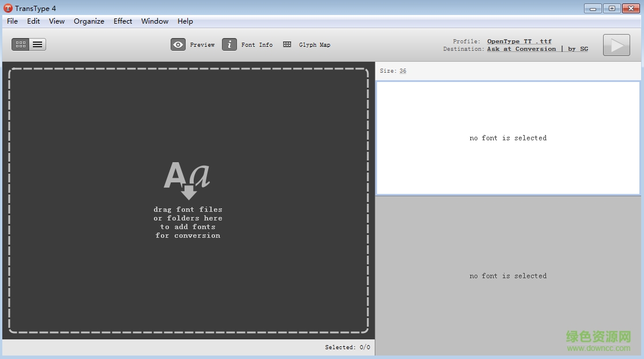The image size is (644, 359).
Task: Expand the by SG organize option
Action: pos(578,49)
